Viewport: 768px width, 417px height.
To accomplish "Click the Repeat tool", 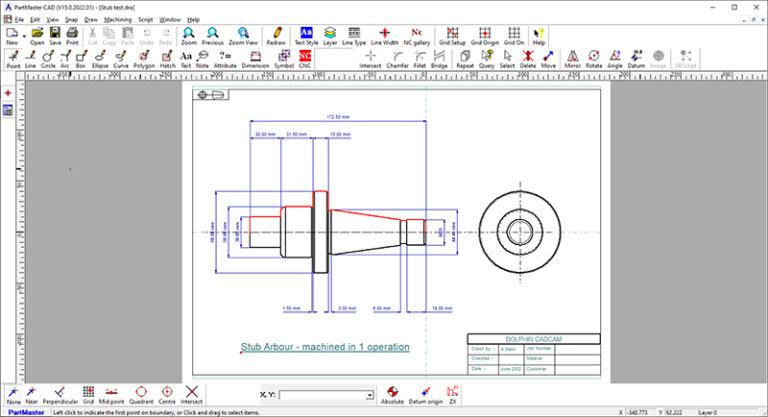I will (465, 59).
